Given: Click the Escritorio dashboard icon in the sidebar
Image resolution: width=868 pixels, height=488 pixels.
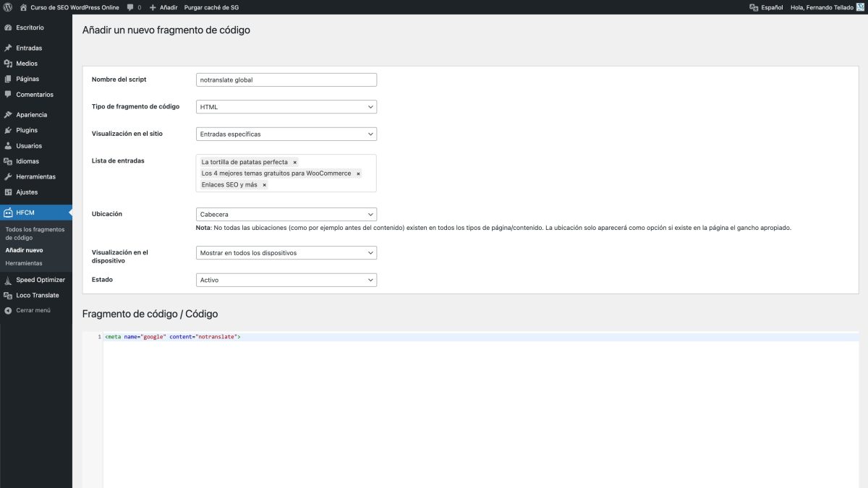Looking at the screenshot, I should [x=8, y=27].
